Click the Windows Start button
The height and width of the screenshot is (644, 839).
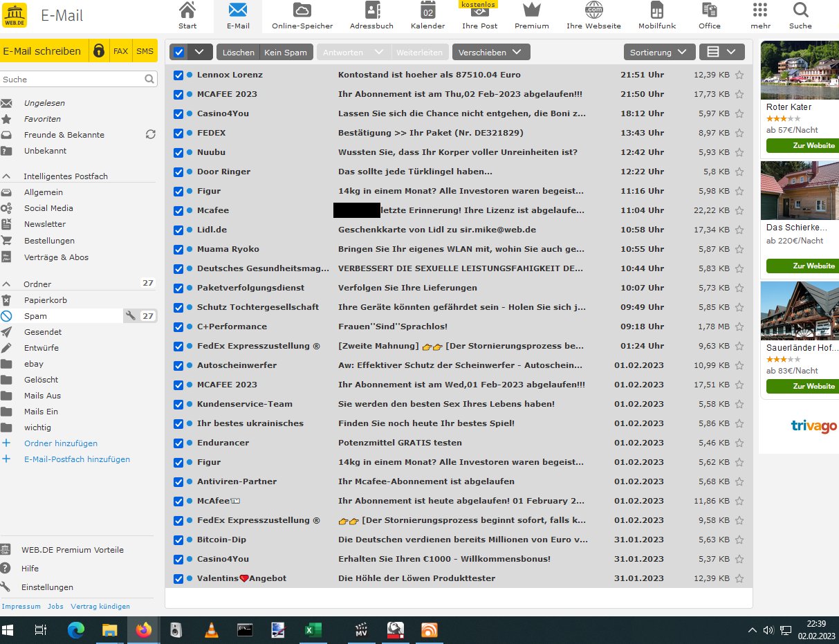8,629
